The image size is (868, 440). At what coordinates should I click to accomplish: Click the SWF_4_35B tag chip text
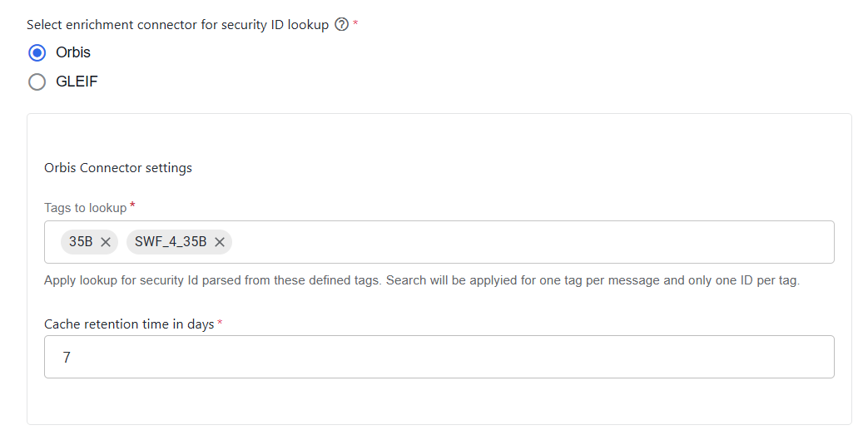pyautogui.click(x=171, y=242)
